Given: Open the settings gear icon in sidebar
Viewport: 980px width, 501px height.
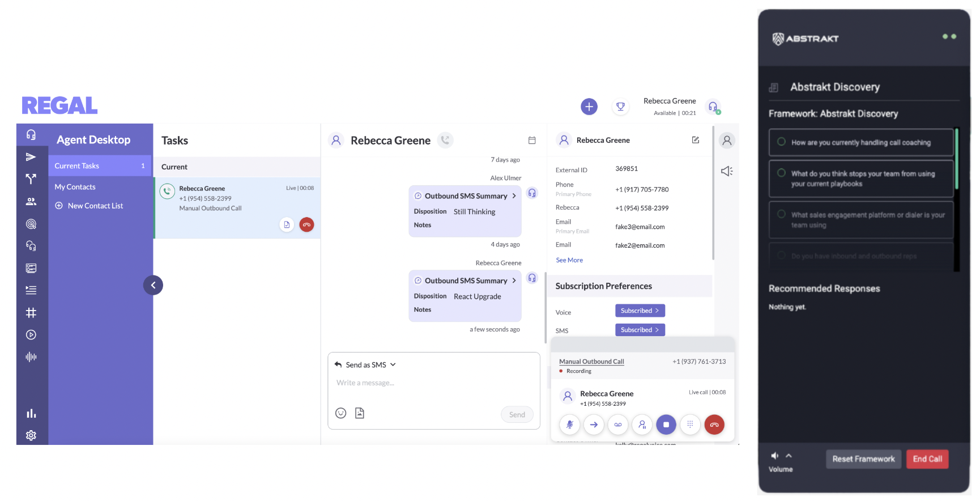Looking at the screenshot, I should [31, 435].
